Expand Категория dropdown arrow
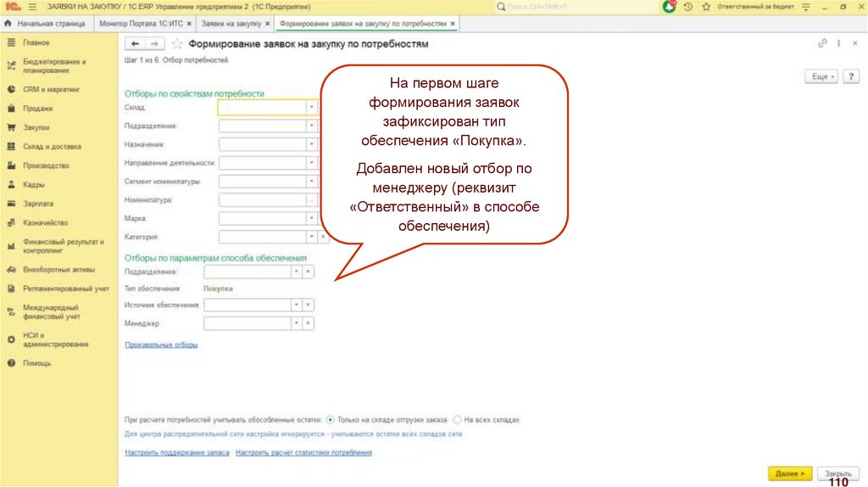 312,237
